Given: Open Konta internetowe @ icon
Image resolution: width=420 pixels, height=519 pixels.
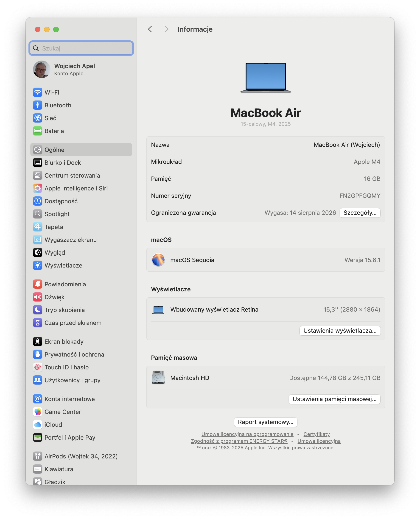Looking at the screenshot, I should pos(37,399).
